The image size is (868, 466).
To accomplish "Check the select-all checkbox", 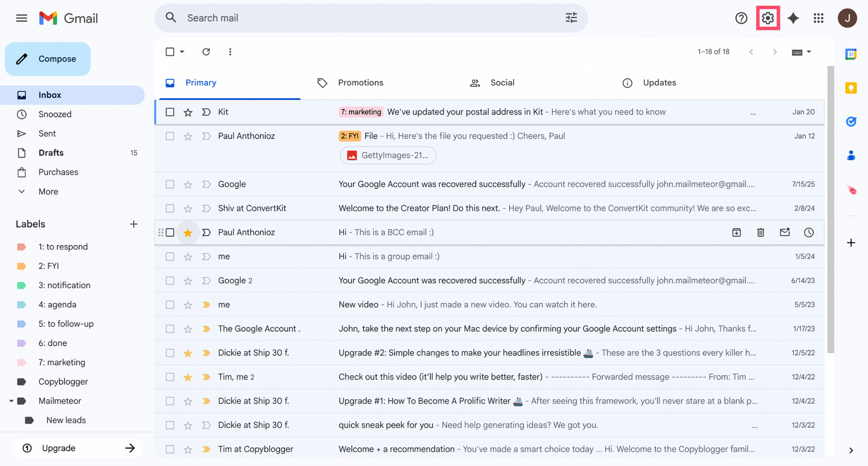I will tap(170, 51).
